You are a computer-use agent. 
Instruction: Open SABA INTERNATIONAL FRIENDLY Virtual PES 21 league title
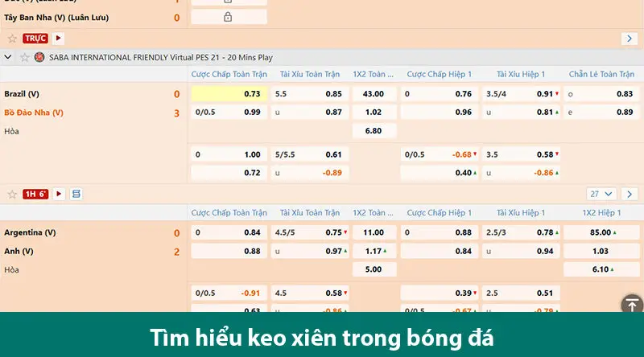(161, 57)
